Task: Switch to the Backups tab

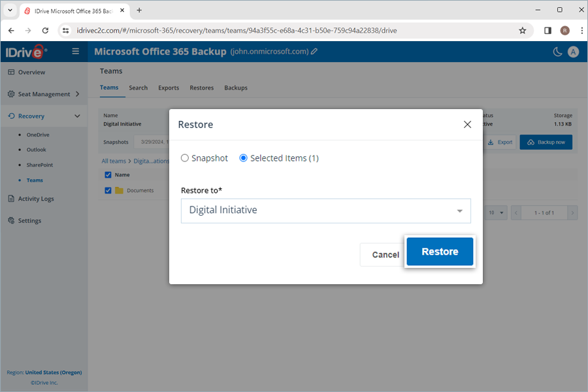Action: point(236,88)
